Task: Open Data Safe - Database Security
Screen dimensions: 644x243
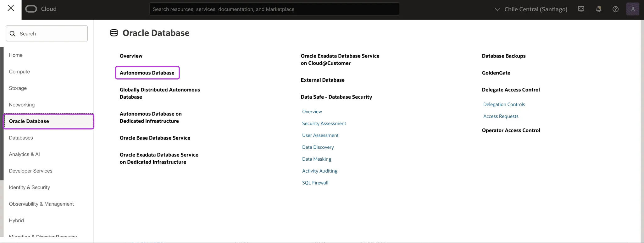Action: click(336, 97)
